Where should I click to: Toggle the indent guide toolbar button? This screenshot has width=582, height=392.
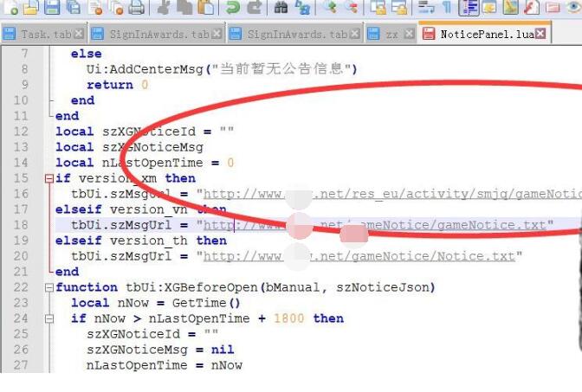coord(469,8)
